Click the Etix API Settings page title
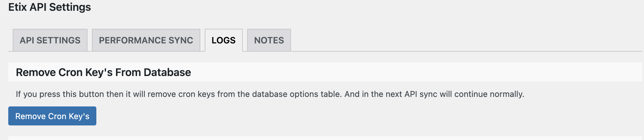The height and width of the screenshot is (140, 644). (x=49, y=7)
